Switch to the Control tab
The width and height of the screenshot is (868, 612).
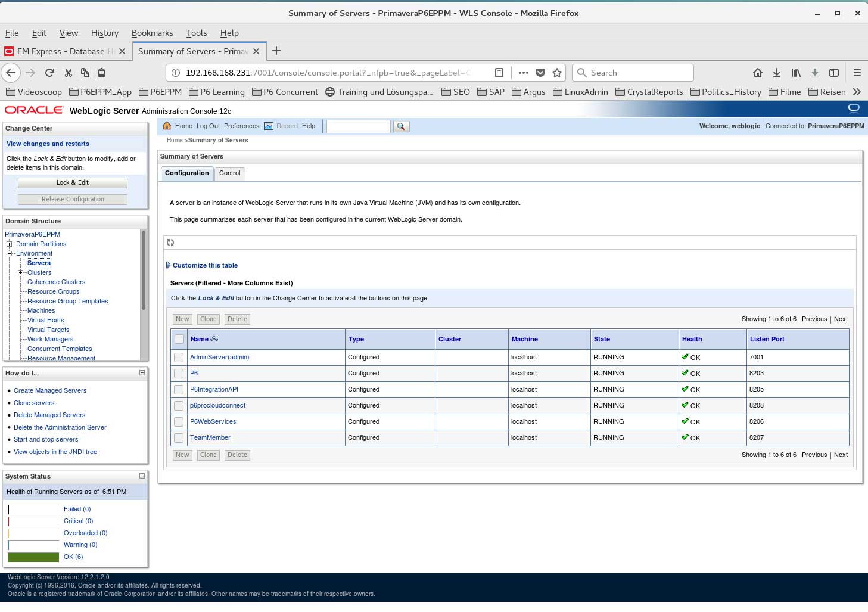coord(229,173)
